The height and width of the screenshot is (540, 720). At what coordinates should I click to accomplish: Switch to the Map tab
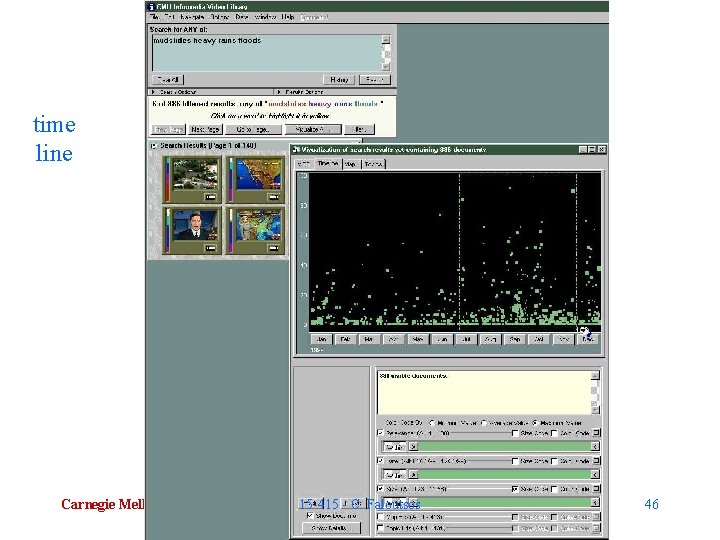[351, 164]
